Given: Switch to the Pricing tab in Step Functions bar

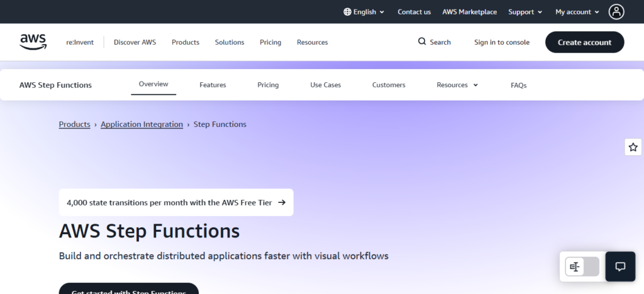Looking at the screenshot, I should 268,85.
